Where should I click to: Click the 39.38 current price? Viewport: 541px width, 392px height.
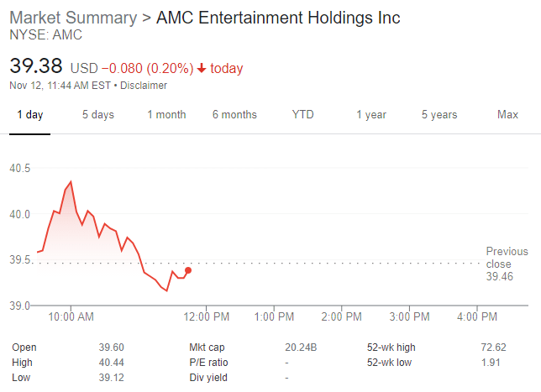pyautogui.click(x=35, y=67)
